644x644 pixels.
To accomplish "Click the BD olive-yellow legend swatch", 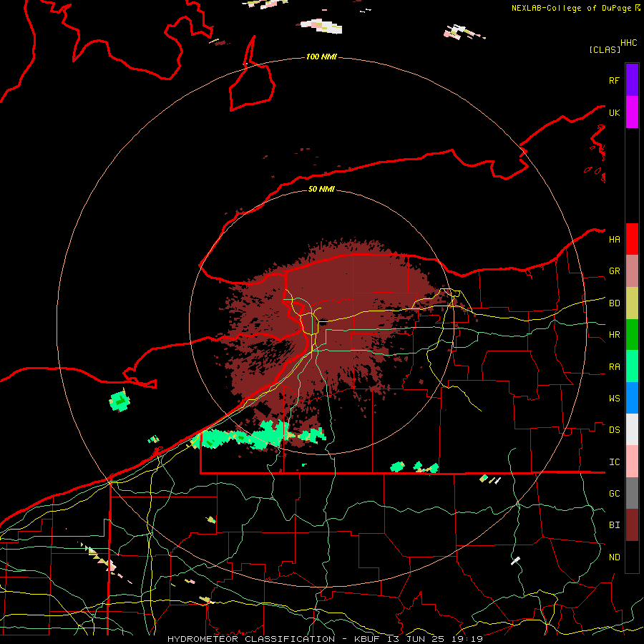I will pos(632,303).
